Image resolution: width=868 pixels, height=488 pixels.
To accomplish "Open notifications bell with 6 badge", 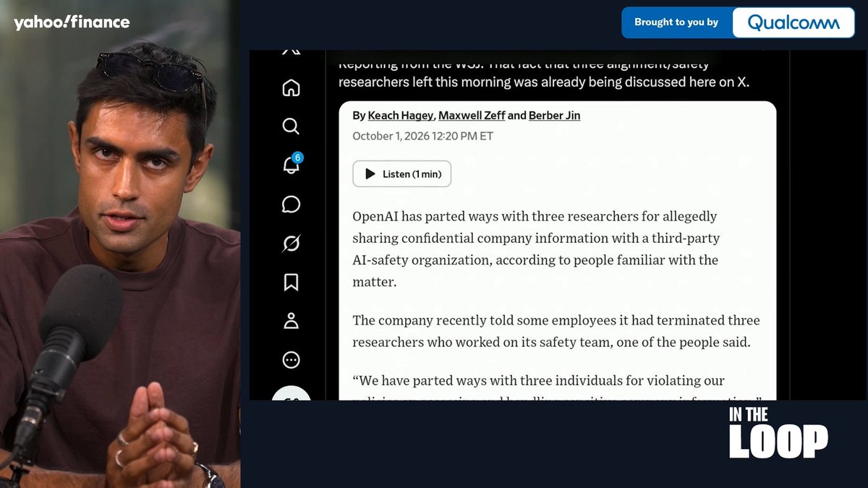I will point(292,164).
